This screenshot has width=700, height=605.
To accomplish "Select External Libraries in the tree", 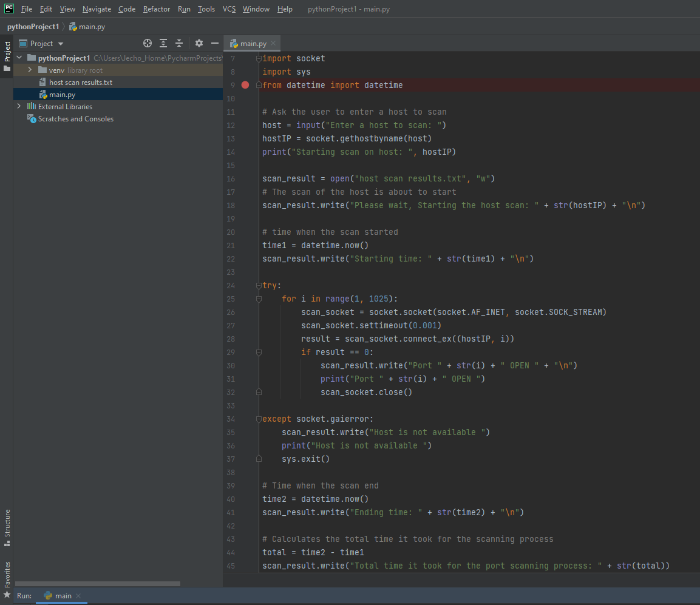I will click(65, 107).
